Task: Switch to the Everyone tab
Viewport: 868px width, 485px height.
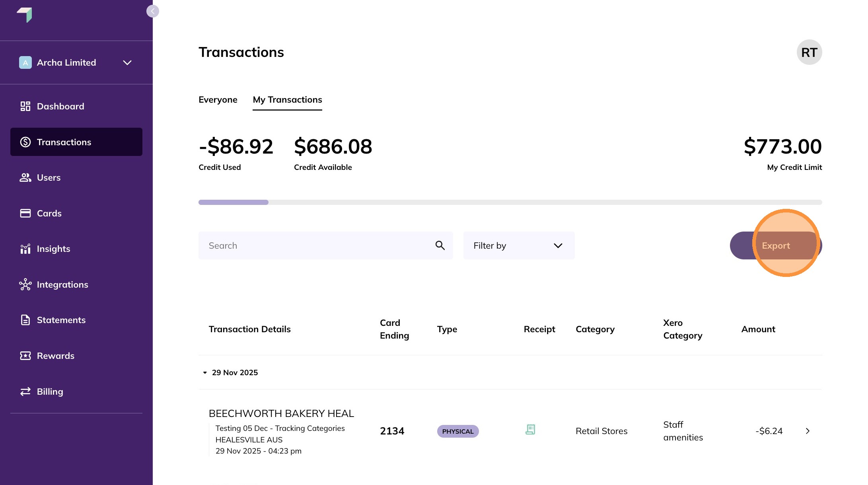Action: pos(218,99)
